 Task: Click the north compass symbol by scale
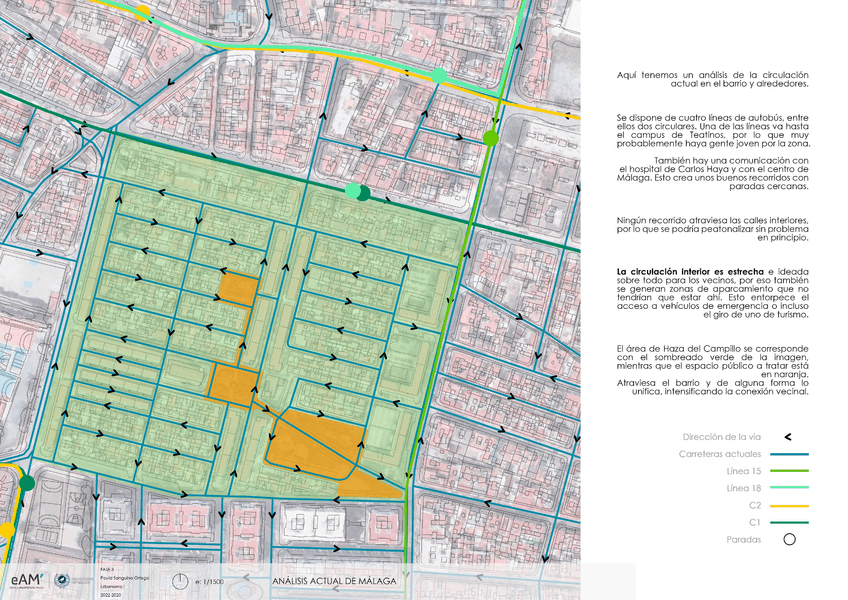pos(180,581)
